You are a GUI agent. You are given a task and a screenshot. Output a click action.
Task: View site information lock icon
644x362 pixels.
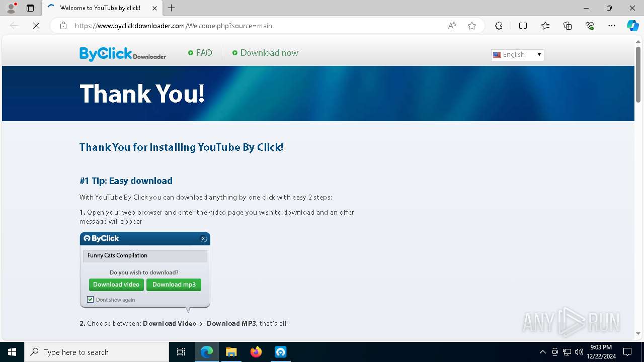[63, 26]
